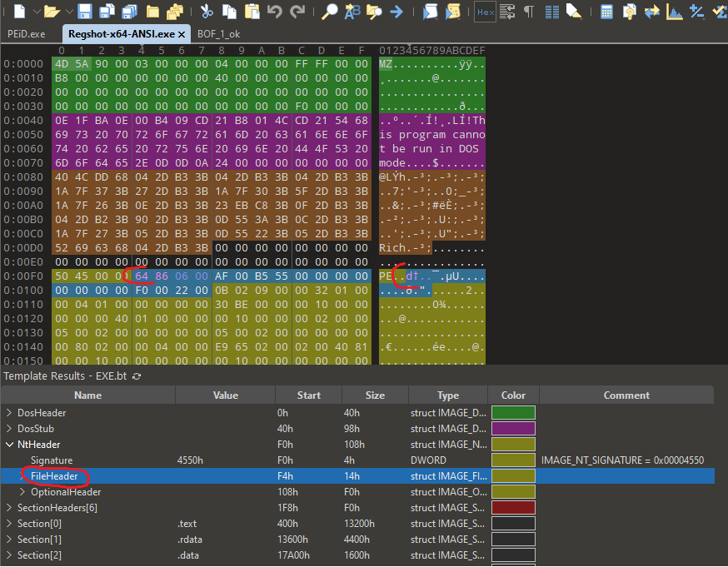
Task: Open the dropdown arrow beside Open File
Action: (69, 11)
